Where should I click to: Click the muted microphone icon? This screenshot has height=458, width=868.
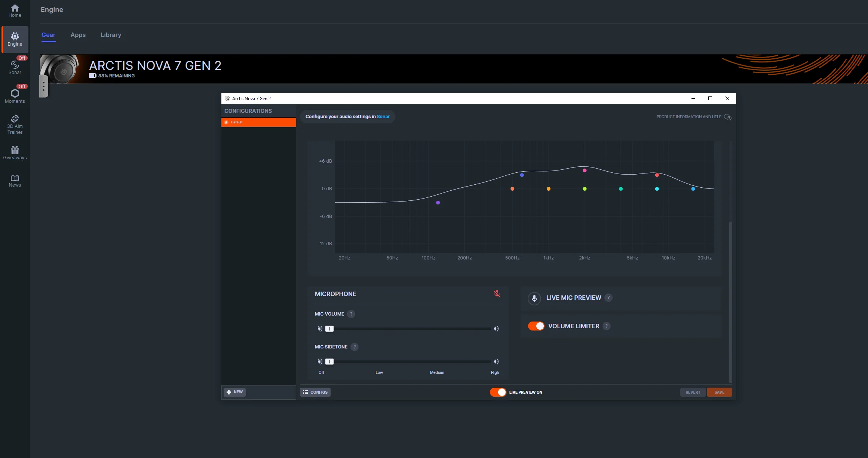(497, 294)
